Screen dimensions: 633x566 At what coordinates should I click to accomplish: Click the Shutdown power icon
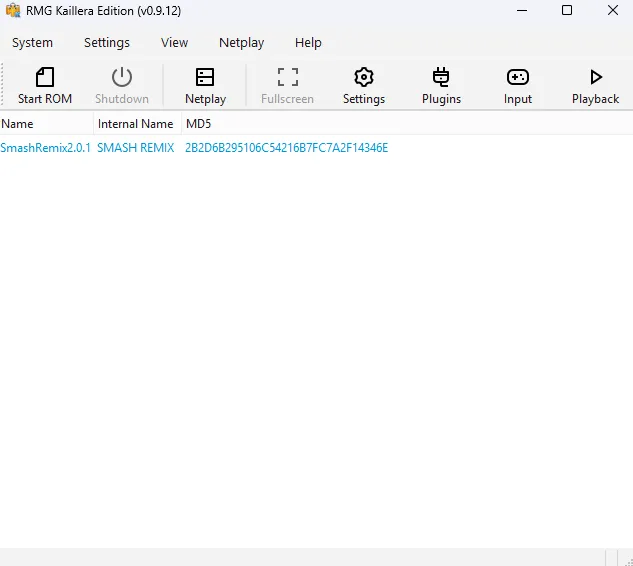pos(122,77)
